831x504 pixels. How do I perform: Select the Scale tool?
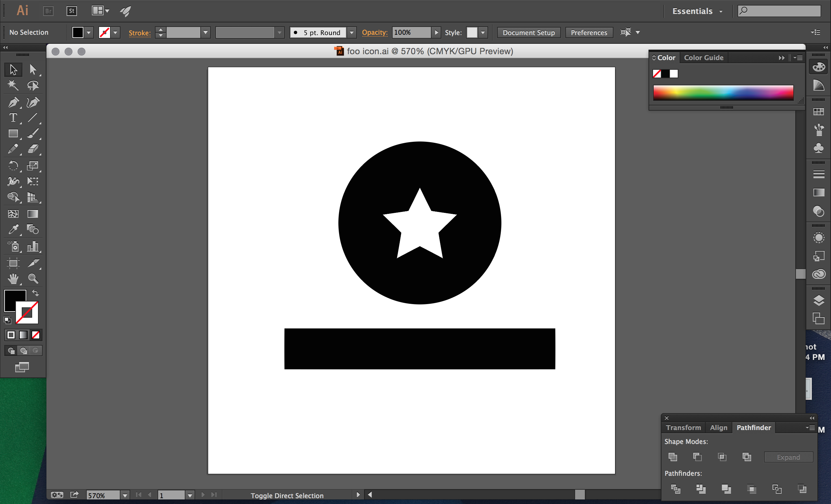pos(33,166)
